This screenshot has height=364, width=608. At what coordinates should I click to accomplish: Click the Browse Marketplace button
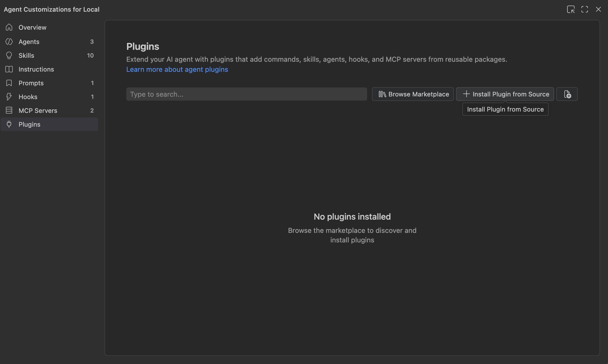413,94
